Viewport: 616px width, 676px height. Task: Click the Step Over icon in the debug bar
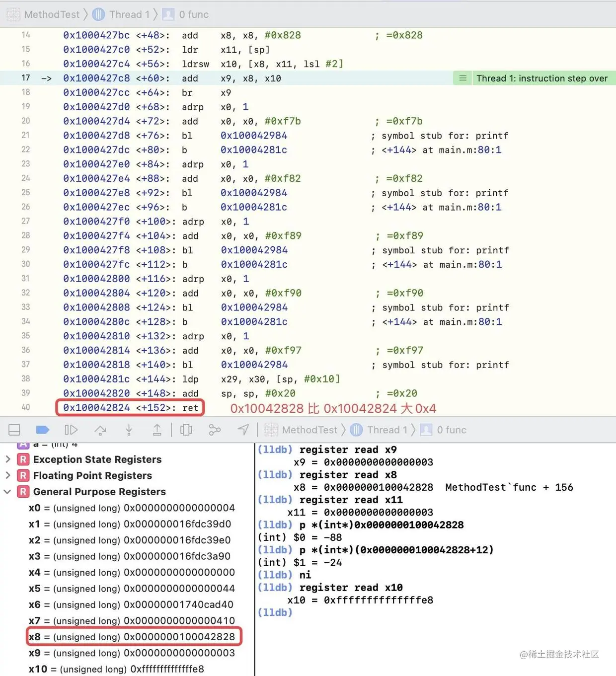(100, 430)
